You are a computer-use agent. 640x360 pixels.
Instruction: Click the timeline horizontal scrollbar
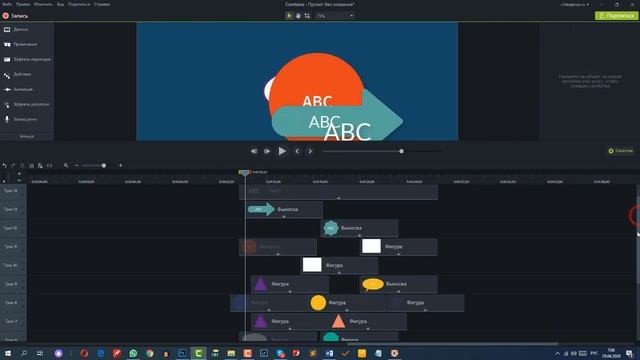453,344
